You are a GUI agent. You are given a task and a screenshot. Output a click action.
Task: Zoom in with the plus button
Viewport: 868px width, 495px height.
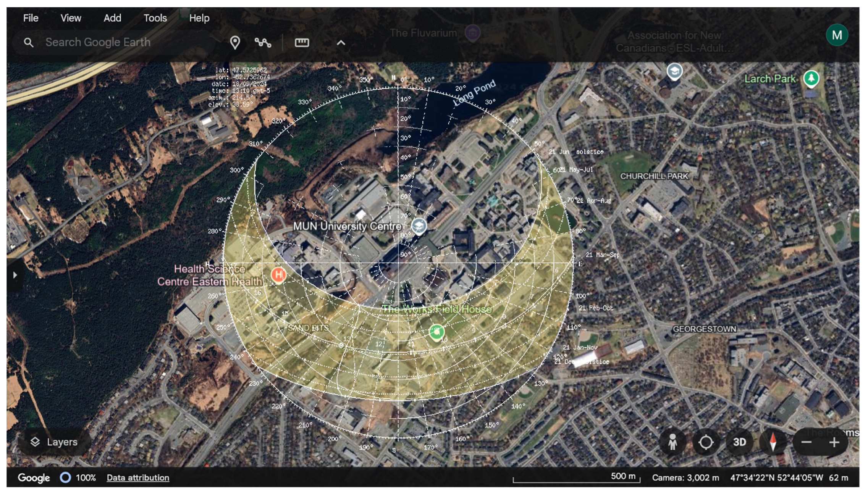(834, 442)
